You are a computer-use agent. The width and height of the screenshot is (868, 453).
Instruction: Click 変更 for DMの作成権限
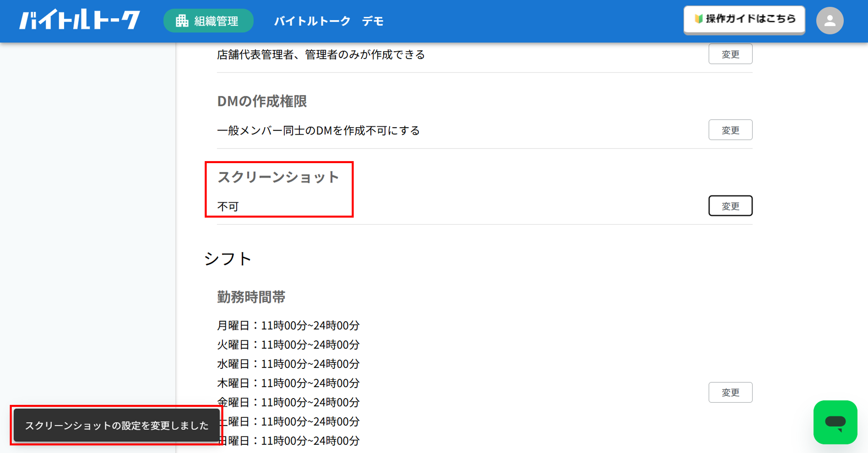tap(730, 130)
